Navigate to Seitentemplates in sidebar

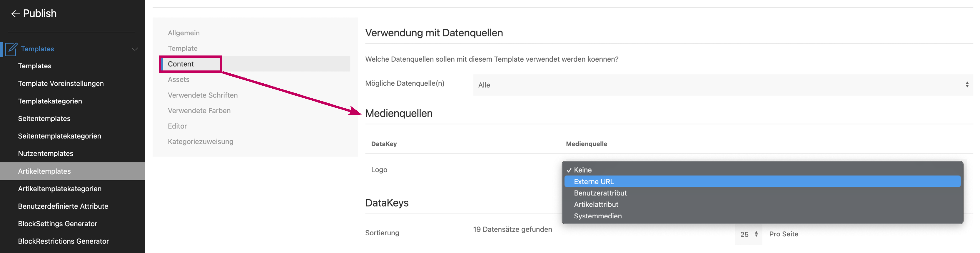44,119
